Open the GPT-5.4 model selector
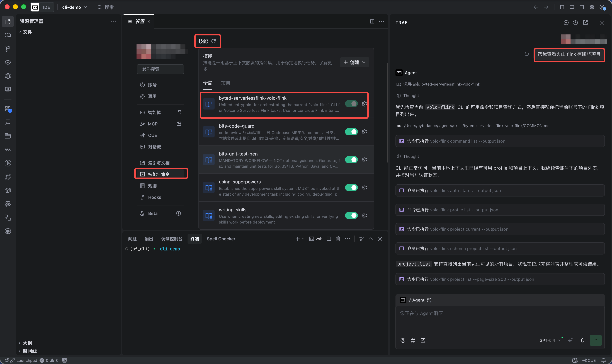The height and width of the screenshot is (364, 612). point(550,340)
